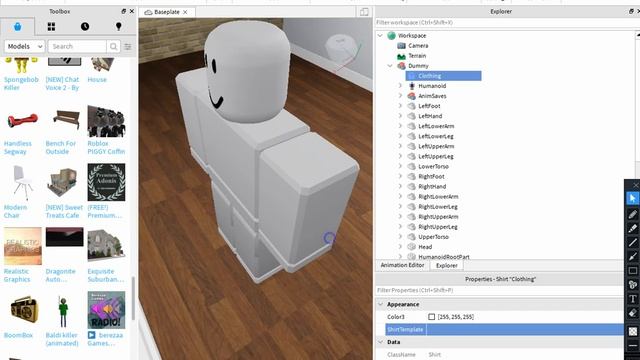This screenshot has height=360, width=640.
Task: Open the Inventory grid tab in Toolbox
Action: click(x=51, y=27)
